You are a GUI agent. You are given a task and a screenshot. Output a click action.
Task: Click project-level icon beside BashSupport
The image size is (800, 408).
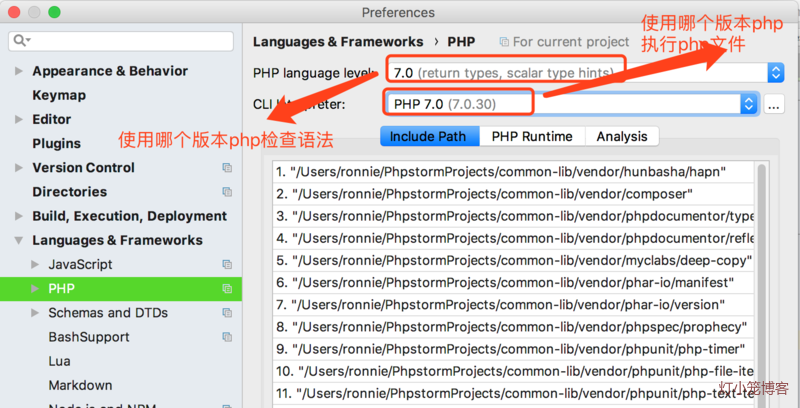[227, 337]
